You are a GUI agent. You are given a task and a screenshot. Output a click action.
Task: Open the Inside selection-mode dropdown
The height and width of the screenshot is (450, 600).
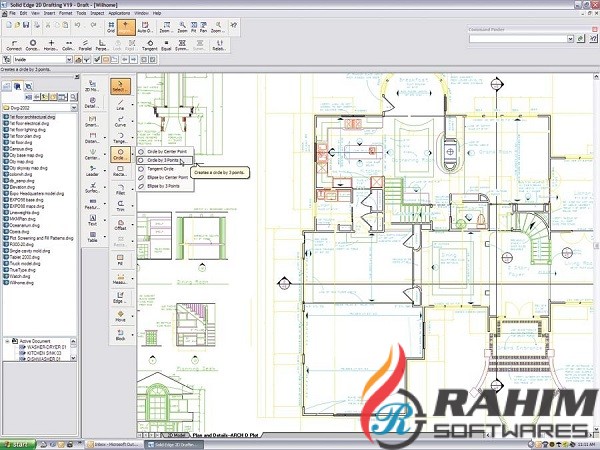pyautogui.click(x=69, y=59)
